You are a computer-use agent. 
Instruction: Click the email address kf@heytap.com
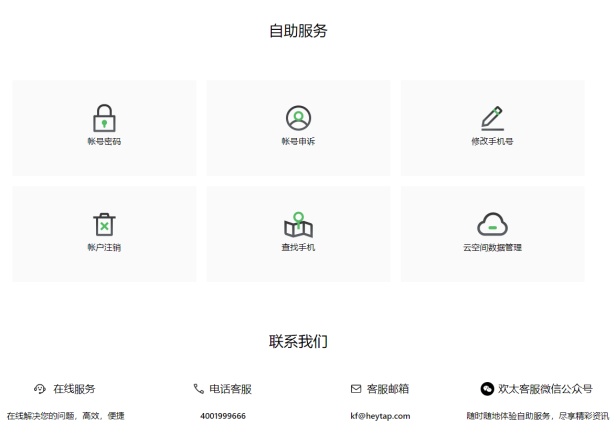click(x=380, y=416)
